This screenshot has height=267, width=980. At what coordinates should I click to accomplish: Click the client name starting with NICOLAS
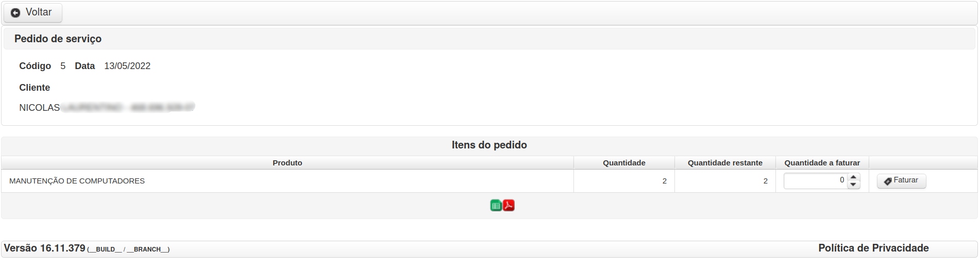(x=107, y=108)
